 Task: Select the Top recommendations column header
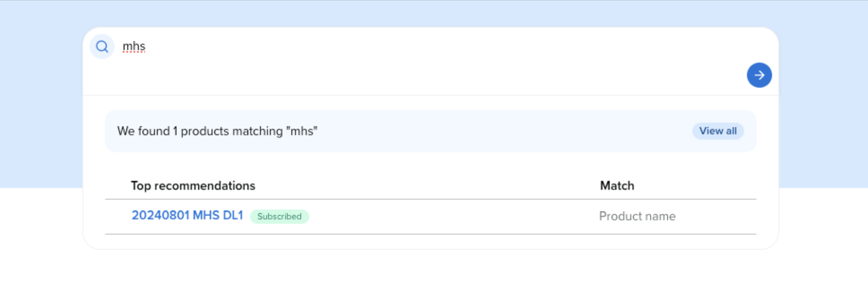pyautogui.click(x=193, y=186)
